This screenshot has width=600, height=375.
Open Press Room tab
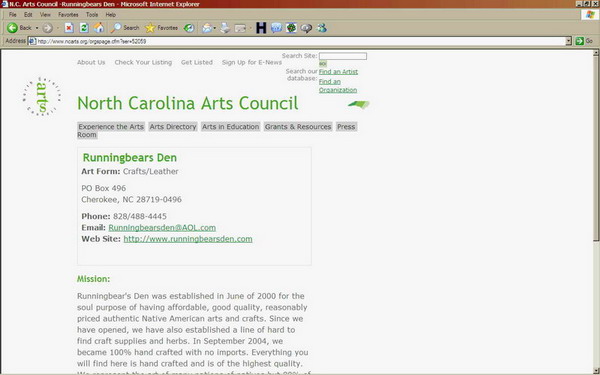pyautogui.click(x=346, y=127)
